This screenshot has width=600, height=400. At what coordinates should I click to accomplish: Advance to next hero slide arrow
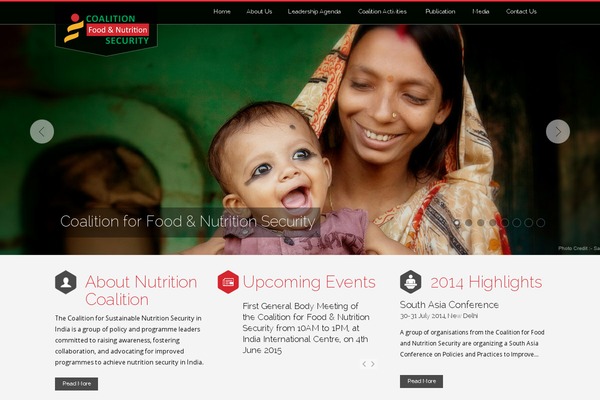[x=558, y=132]
